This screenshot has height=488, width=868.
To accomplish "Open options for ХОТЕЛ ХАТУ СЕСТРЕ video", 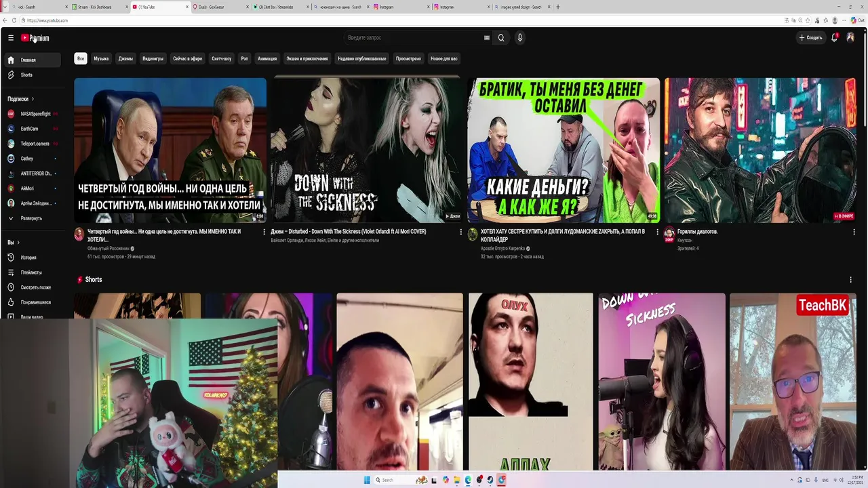I will tap(657, 232).
